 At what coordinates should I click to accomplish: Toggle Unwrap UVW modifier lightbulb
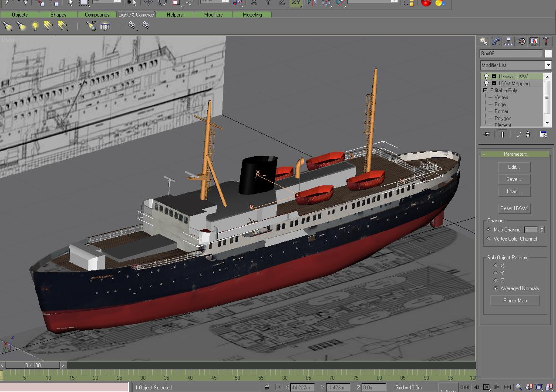click(x=487, y=77)
